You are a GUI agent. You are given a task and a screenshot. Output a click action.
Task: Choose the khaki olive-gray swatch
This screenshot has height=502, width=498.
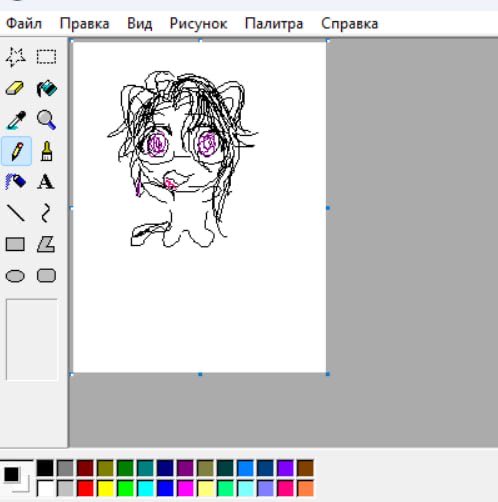click(205, 468)
